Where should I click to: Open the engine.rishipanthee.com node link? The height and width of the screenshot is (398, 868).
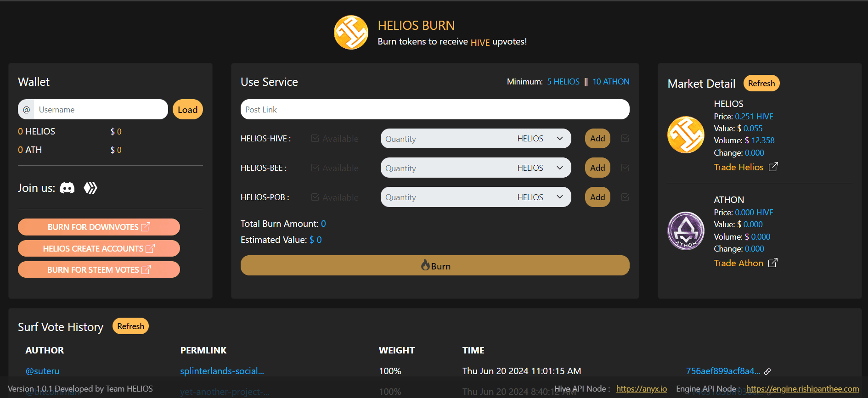(x=802, y=389)
